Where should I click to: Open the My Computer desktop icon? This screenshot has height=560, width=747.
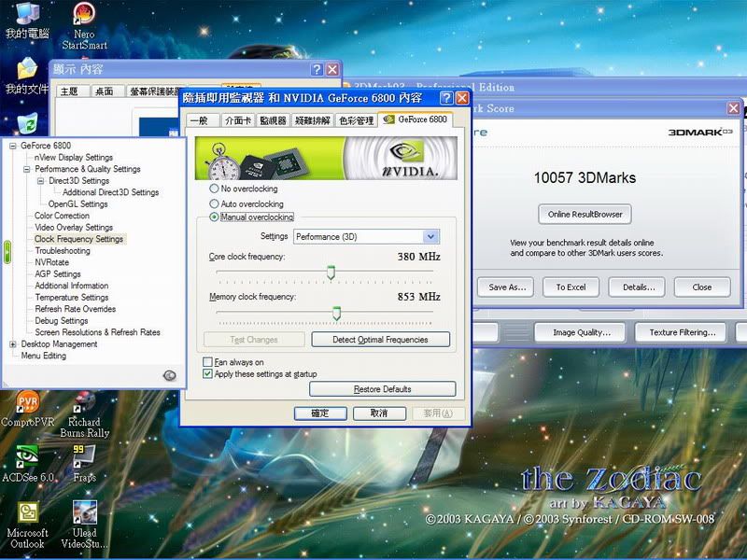27,20
